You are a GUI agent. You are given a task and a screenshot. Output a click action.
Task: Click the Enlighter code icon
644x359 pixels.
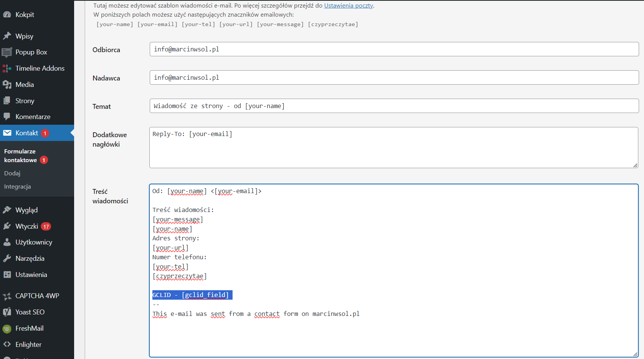point(7,344)
